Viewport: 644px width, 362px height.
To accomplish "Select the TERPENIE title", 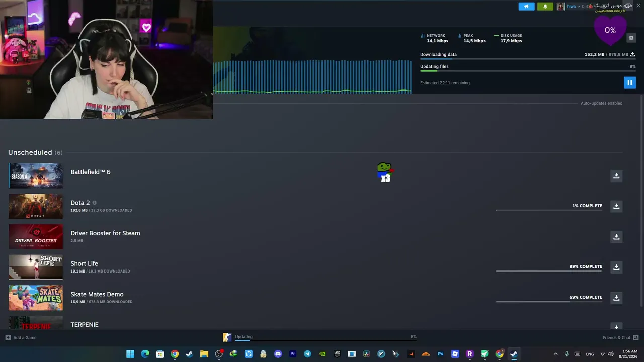I will pyautogui.click(x=85, y=325).
